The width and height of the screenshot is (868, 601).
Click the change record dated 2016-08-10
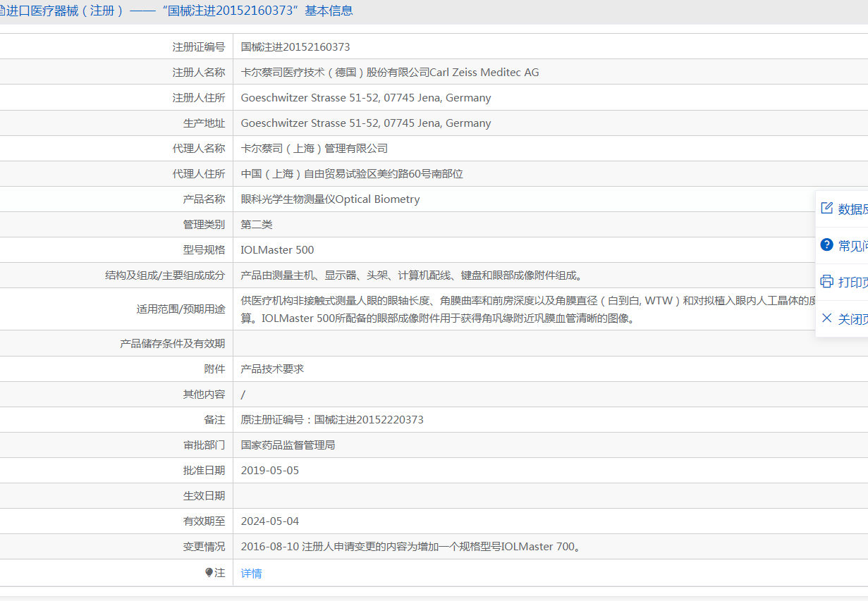tap(412, 547)
